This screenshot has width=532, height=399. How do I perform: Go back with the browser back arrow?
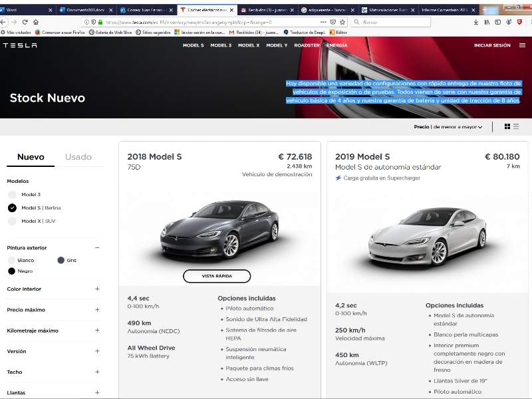(x=3, y=22)
